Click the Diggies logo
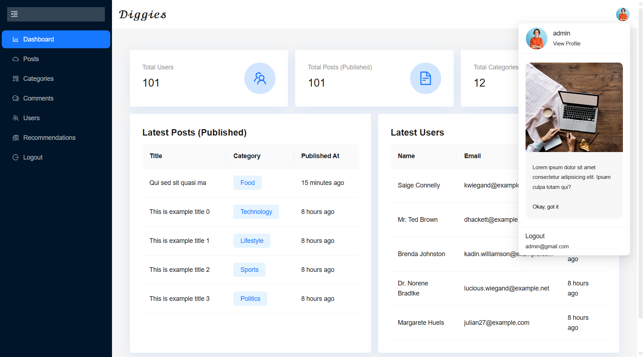 tap(143, 15)
